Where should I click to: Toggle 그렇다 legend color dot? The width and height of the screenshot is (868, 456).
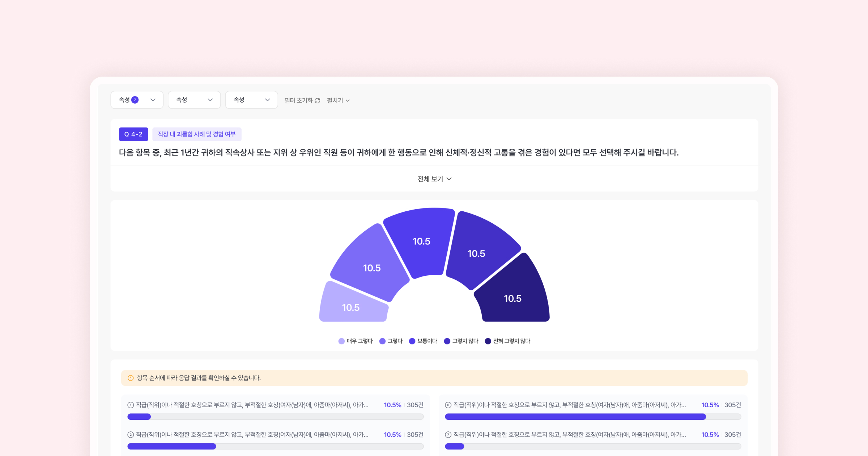click(382, 341)
